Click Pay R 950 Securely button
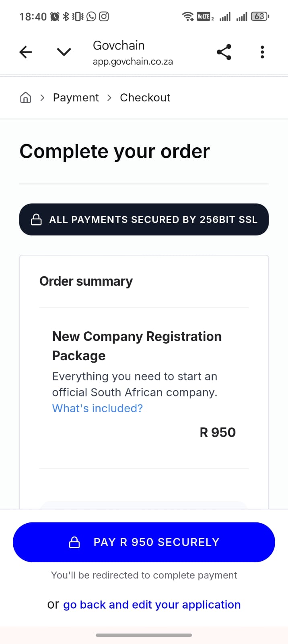This screenshot has height=644, width=288. (144, 542)
